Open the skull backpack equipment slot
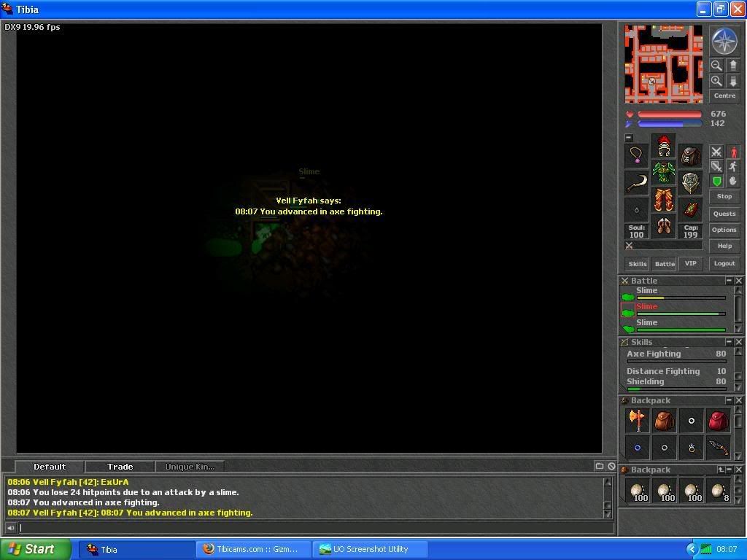The width and height of the screenshot is (747, 560). (690, 156)
